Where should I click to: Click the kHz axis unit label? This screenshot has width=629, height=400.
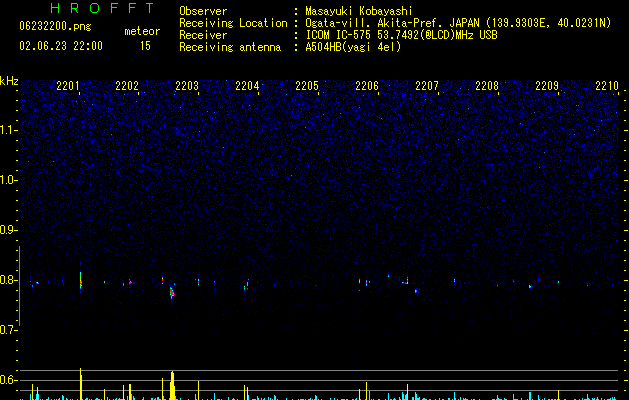pyautogui.click(x=9, y=81)
